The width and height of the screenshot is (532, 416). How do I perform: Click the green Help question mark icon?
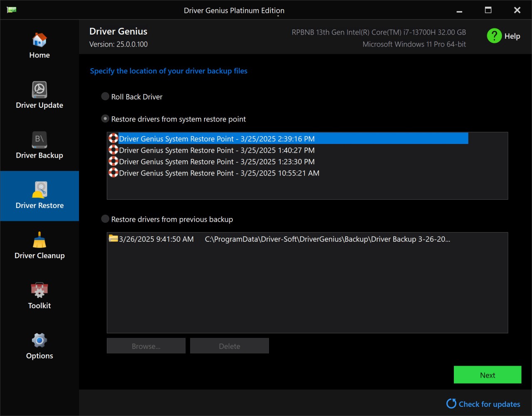pos(494,36)
